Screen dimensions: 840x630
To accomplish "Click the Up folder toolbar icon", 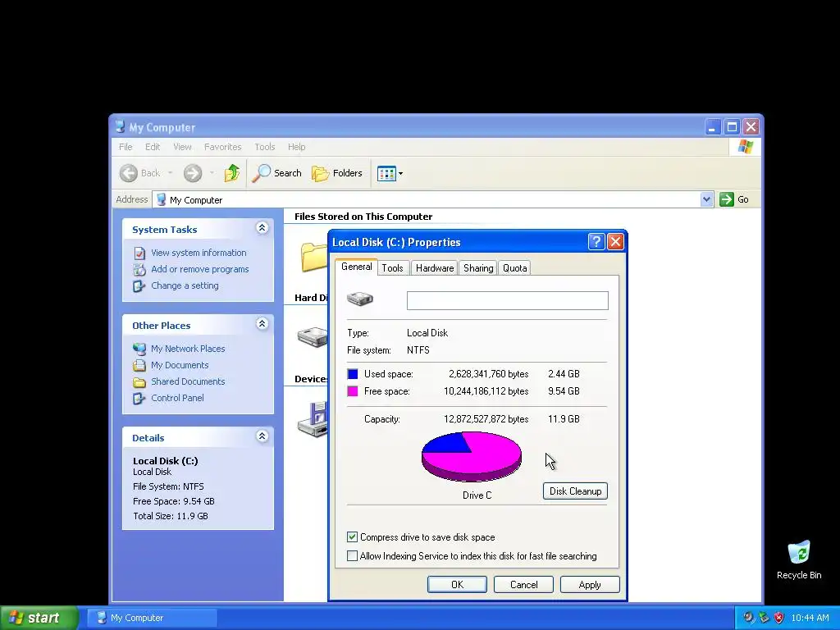I will click(231, 173).
